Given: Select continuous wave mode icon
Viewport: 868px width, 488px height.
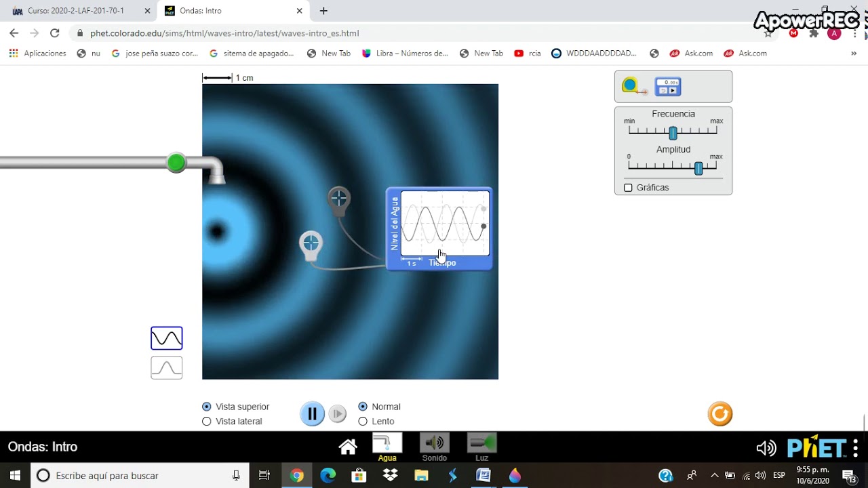Looking at the screenshot, I should coord(167,338).
